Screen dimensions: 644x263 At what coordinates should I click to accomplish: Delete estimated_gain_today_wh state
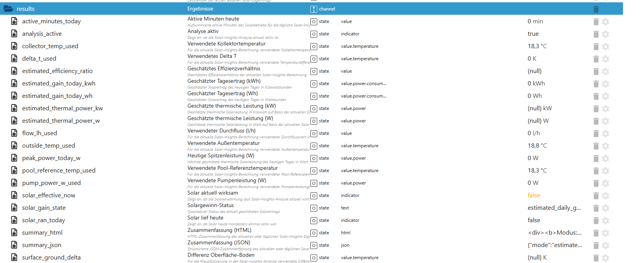[x=596, y=96]
